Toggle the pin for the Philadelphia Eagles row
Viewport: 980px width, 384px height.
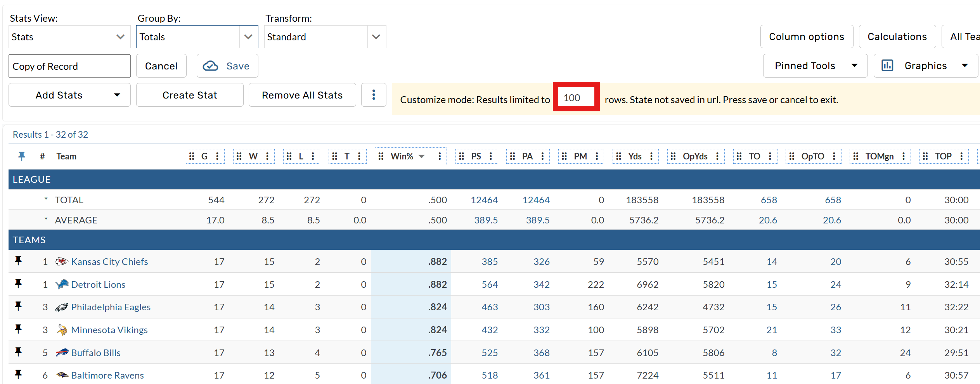pyautogui.click(x=18, y=306)
